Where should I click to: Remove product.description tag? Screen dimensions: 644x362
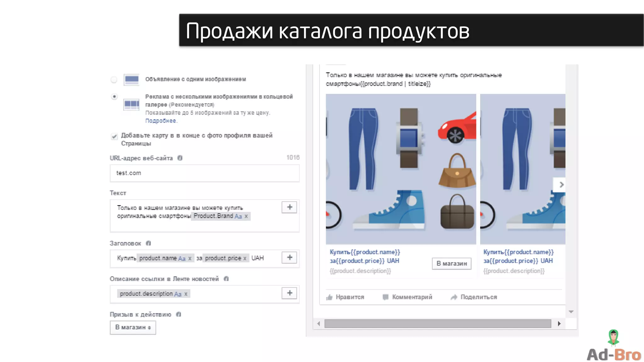coord(186,294)
